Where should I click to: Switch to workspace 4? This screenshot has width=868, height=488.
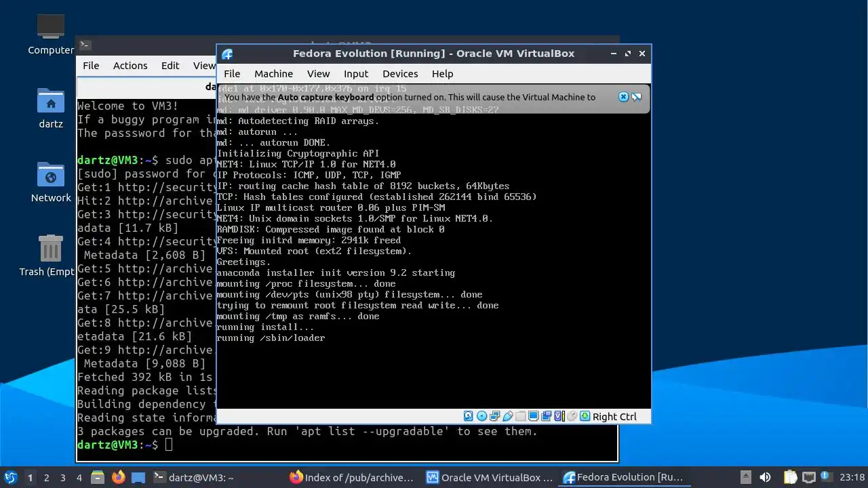click(79, 477)
